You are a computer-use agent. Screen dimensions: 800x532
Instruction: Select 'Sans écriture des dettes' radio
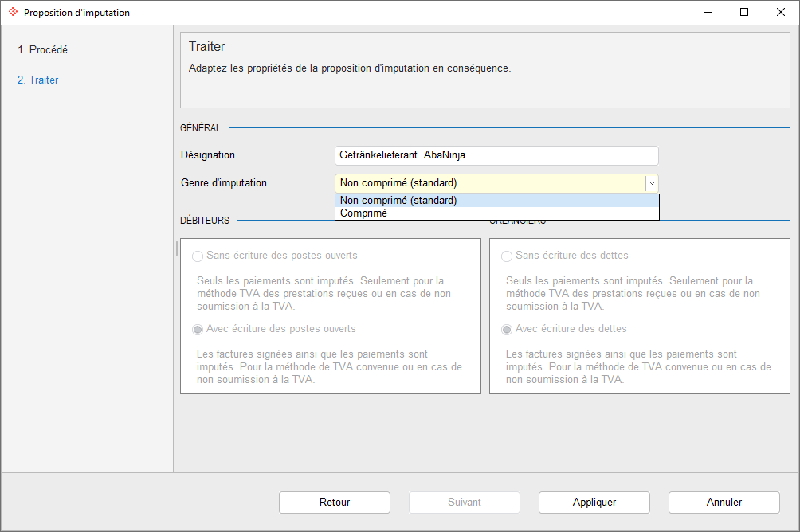(507, 256)
